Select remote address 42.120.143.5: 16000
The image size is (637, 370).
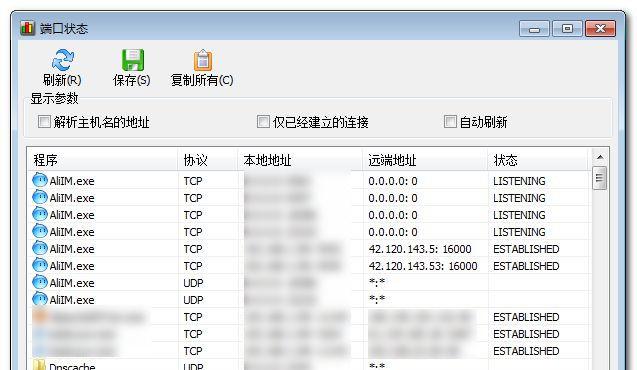pos(420,249)
